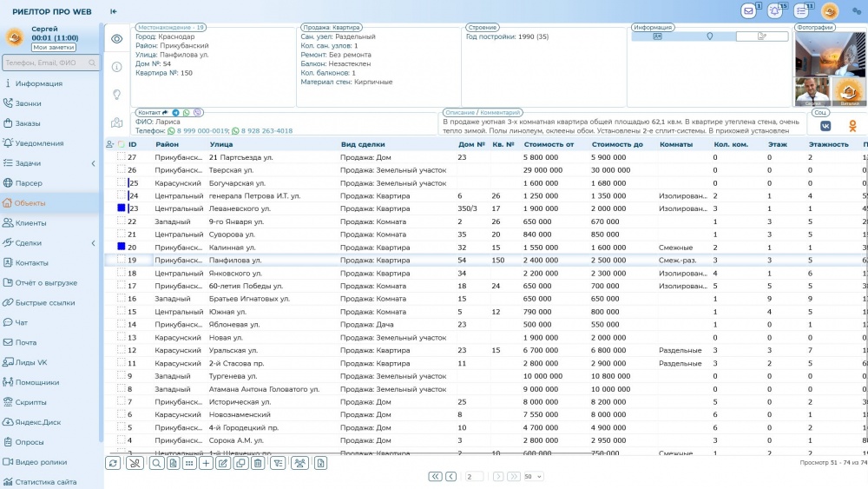The height and width of the screenshot is (489, 868).
Task: Expand the Задачи sidebar submenu
Action: tap(93, 163)
